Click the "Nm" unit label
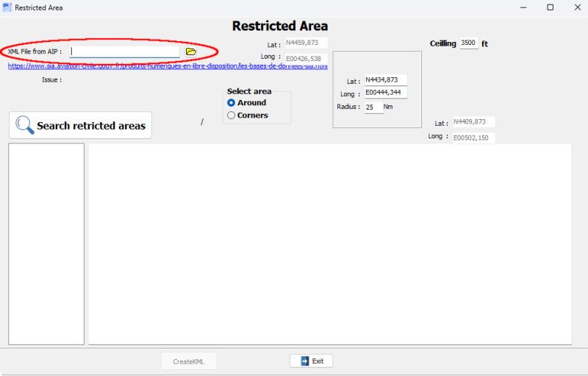The width and height of the screenshot is (588, 376). pos(388,107)
